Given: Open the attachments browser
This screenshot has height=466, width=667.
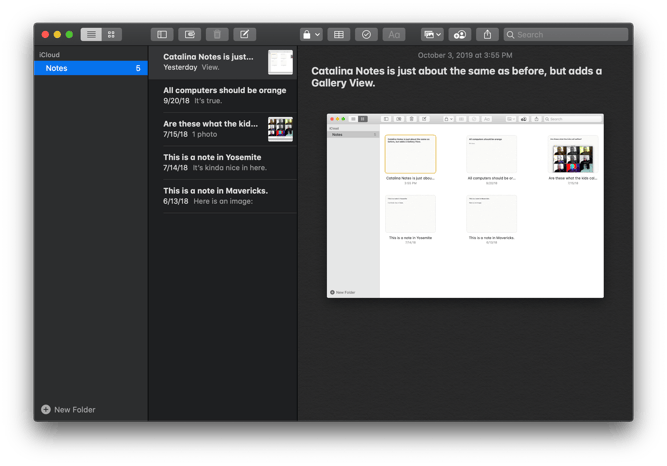Looking at the screenshot, I should pyautogui.click(x=190, y=34).
